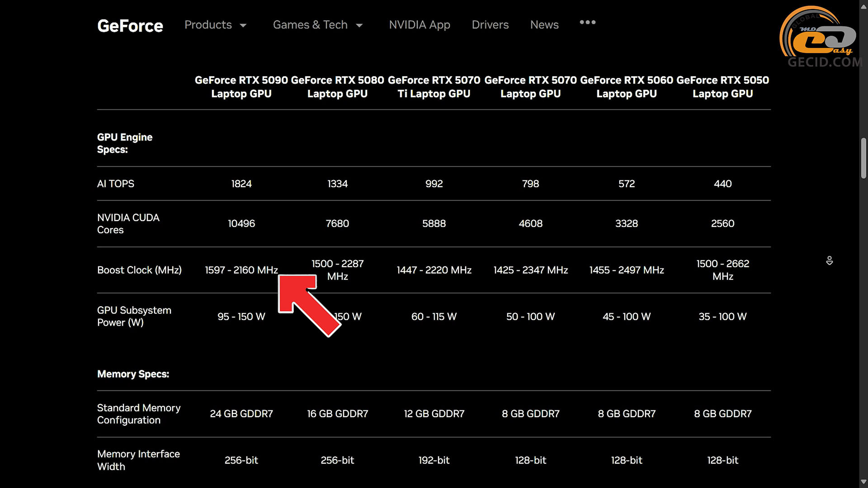The width and height of the screenshot is (868, 488).
Task: Expand the Games & Tech dropdown arrow
Action: (x=359, y=25)
